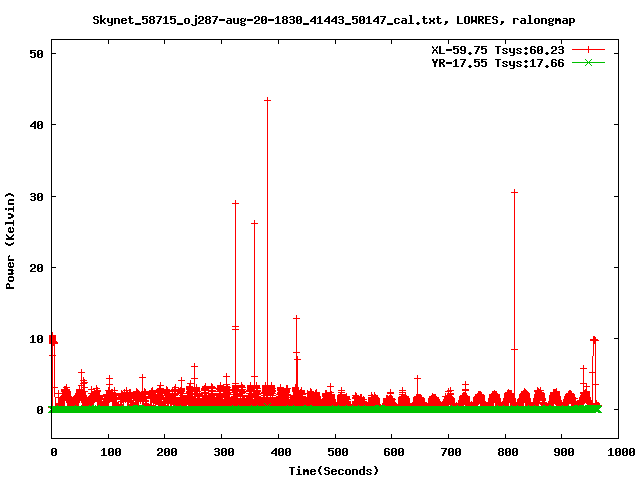This screenshot has width=640, height=480.
Task: Click x-axis tick label 400
Action: pyautogui.click(x=281, y=452)
